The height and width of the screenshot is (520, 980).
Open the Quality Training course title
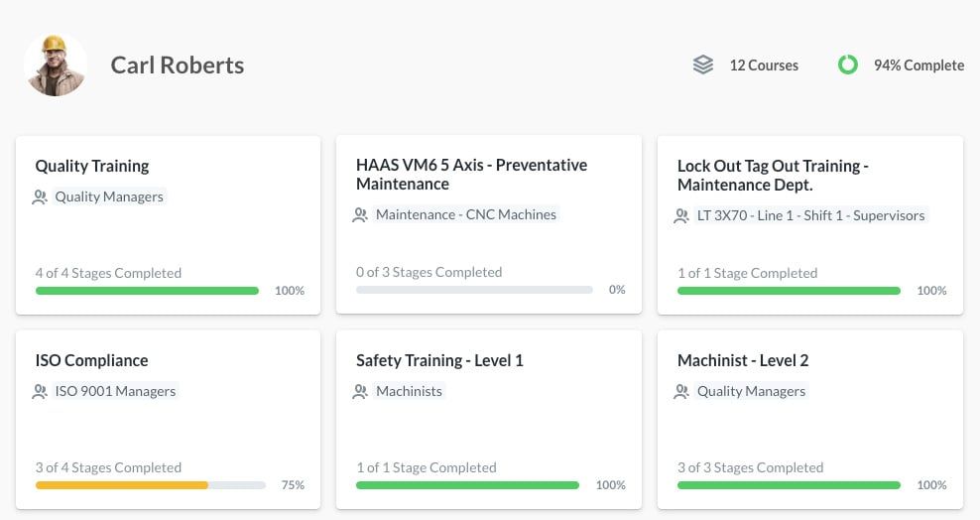[x=92, y=166]
